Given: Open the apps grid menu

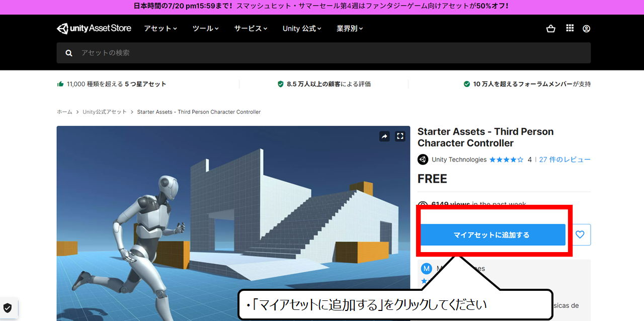Looking at the screenshot, I should point(570,28).
